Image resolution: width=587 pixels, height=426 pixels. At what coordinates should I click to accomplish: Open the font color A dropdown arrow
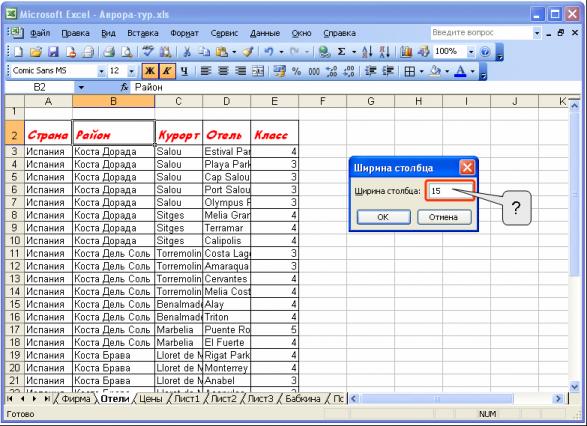click(x=472, y=71)
